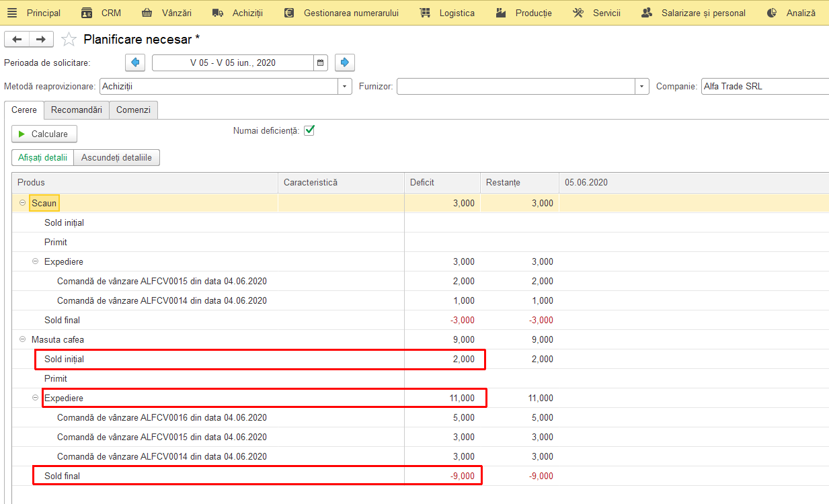829x504 pixels.
Task: Shift period forward with blue right arrow
Action: pyautogui.click(x=345, y=62)
